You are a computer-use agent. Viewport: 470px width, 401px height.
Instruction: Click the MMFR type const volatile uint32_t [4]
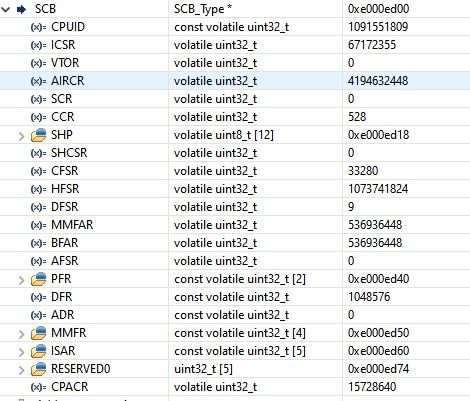pyautogui.click(x=240, y=333)
